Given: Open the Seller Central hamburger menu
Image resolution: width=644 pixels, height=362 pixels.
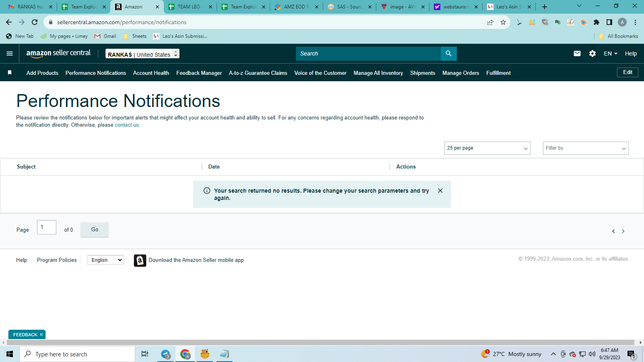Looking at the screenshot, I should [10, 53].
